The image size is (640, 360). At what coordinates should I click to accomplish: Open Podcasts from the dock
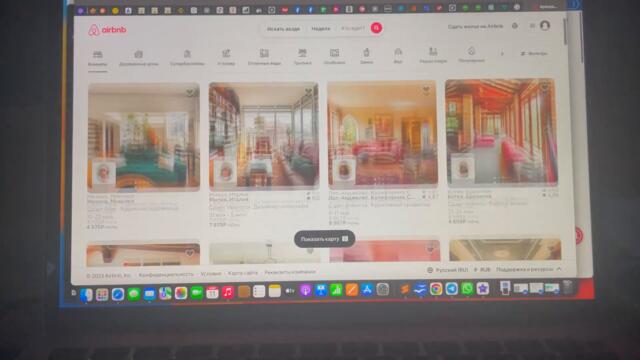tap(305, 291)
